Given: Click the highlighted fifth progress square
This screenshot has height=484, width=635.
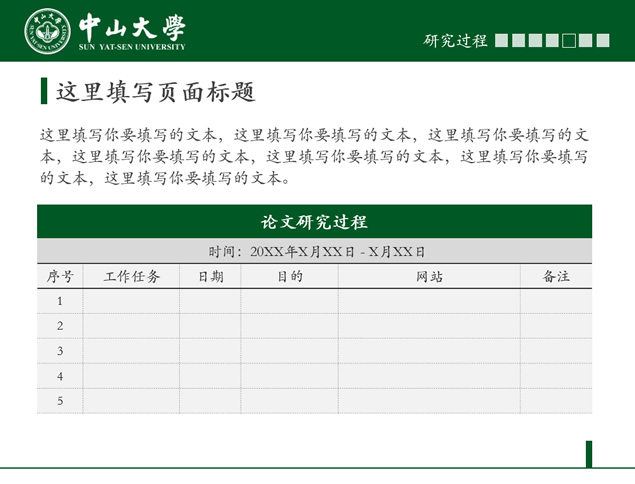Looking at the screenshot, I should click(x=569, y=41).
